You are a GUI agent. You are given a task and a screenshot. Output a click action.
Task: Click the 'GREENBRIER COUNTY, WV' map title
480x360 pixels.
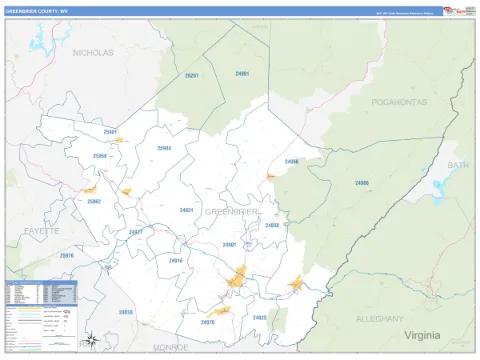point(37,11)
